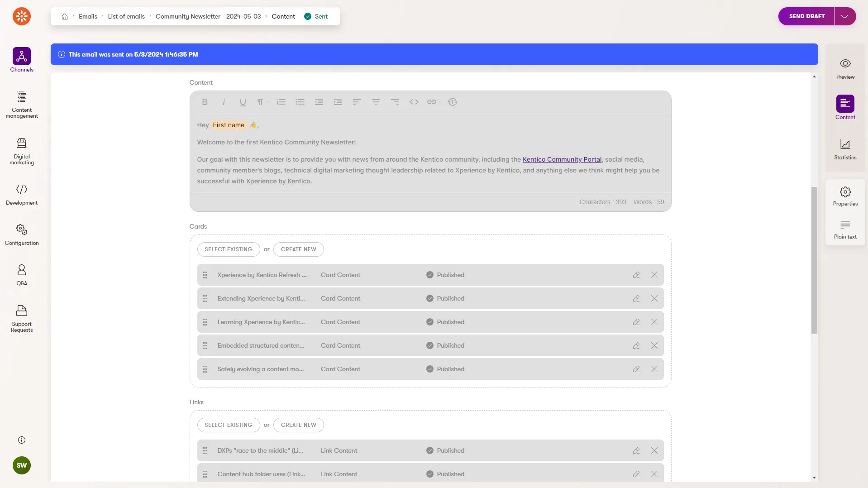Open Digital marketing section
Screen dimensions: 868x488
point(22,151)
